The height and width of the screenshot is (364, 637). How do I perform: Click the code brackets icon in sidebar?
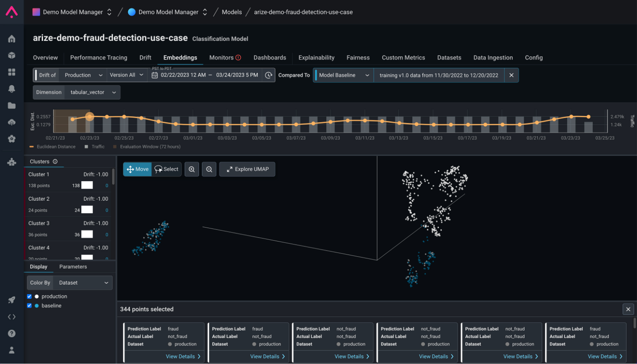(12, 317)
